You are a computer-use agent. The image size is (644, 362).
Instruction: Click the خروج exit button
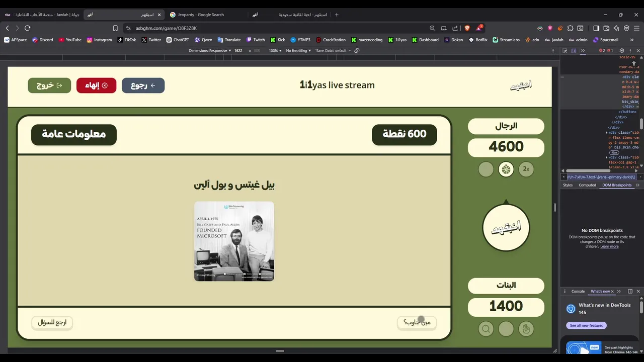pos(50,85)
